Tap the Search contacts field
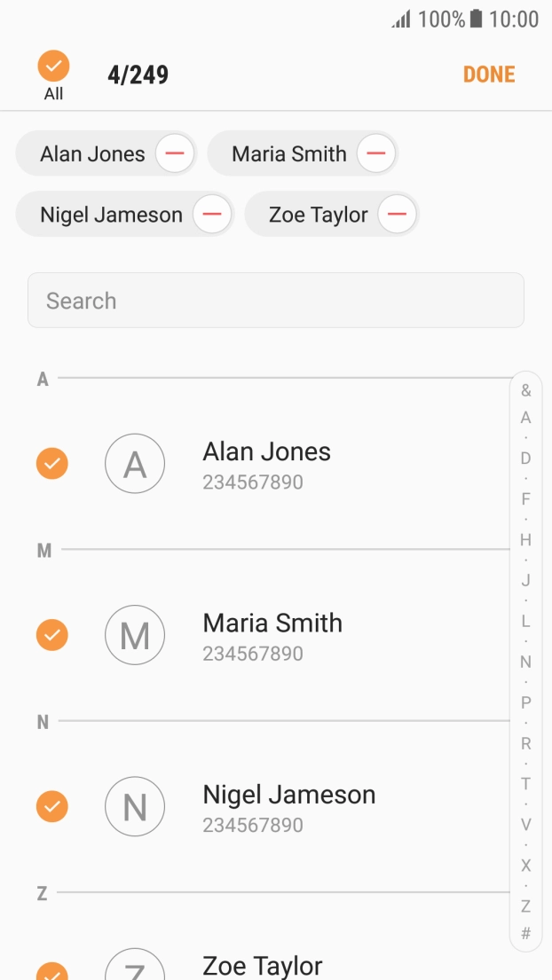Image resolution: width=552 pixels, height=980 pixels. (x=275, y=301)
